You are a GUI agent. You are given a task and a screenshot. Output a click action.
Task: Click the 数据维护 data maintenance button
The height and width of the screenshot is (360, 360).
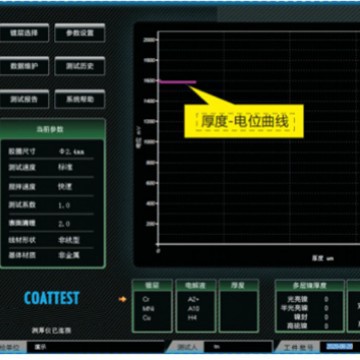click(24, 66)
